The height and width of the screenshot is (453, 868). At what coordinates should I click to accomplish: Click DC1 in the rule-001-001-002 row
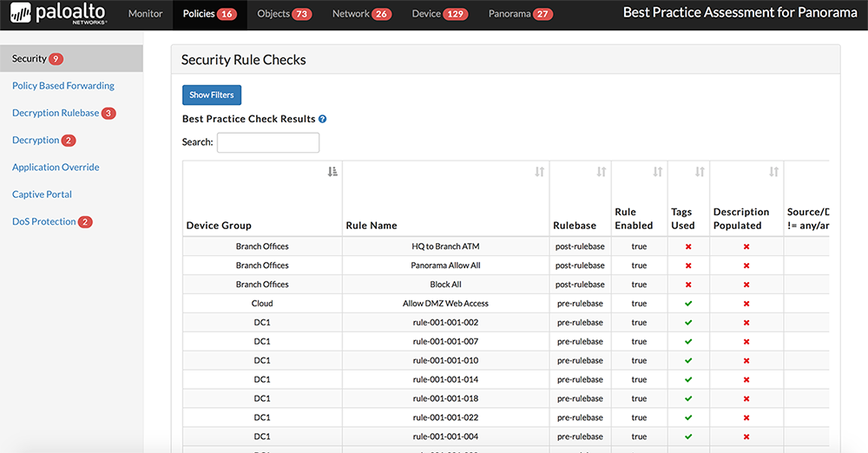coord(262,322)
